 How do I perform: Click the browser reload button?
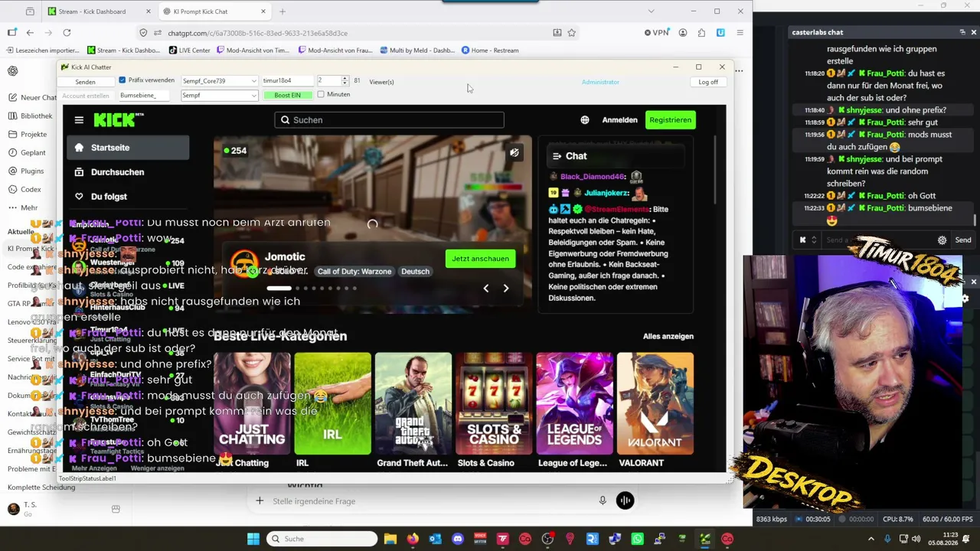point(67,33)
